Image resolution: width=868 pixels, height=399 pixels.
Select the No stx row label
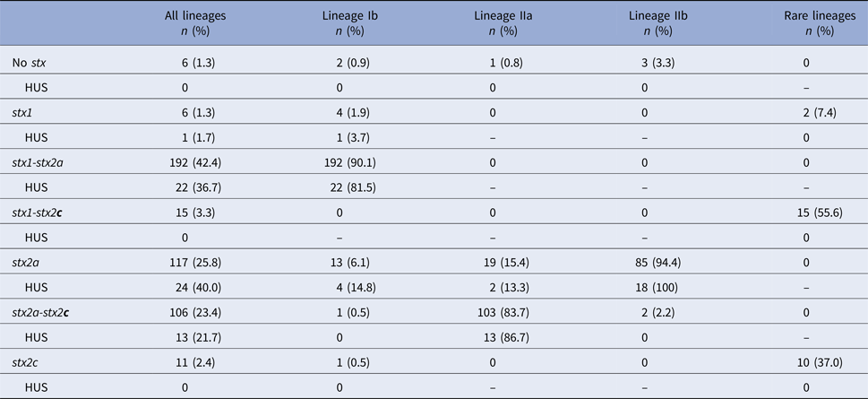[32, 62]
